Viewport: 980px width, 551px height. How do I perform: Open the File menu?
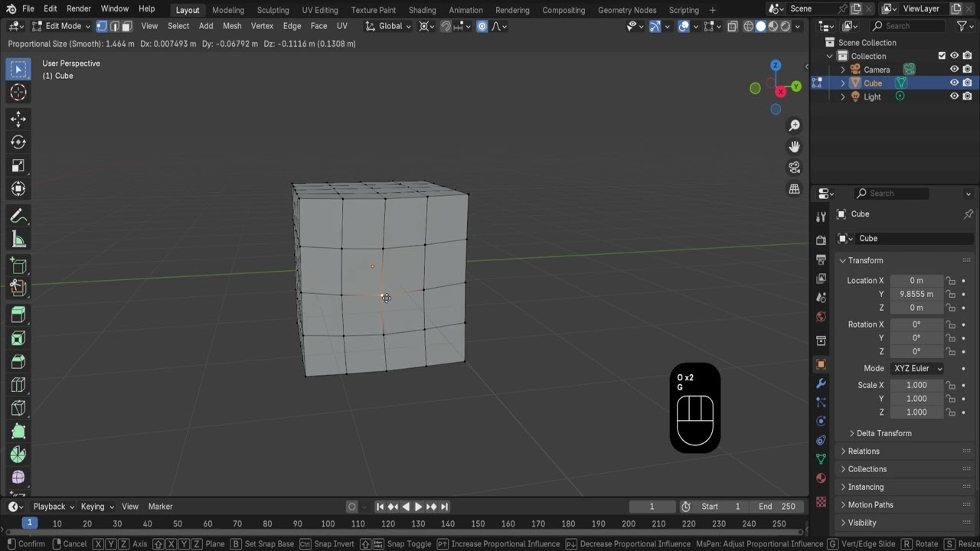tap(28, 8)
